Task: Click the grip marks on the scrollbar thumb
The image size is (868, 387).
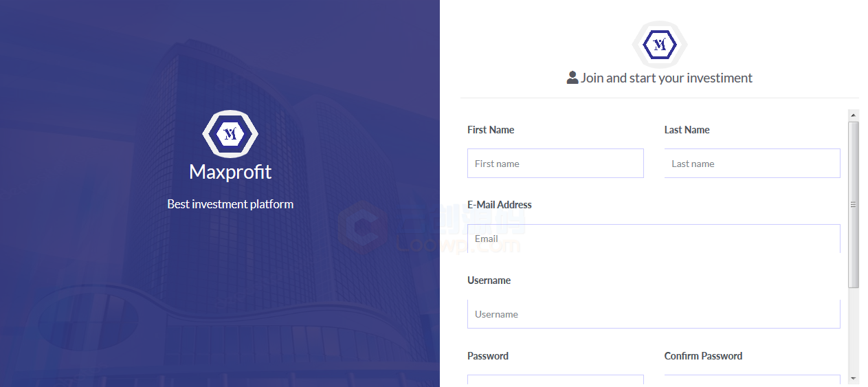Action: point(854,204)
